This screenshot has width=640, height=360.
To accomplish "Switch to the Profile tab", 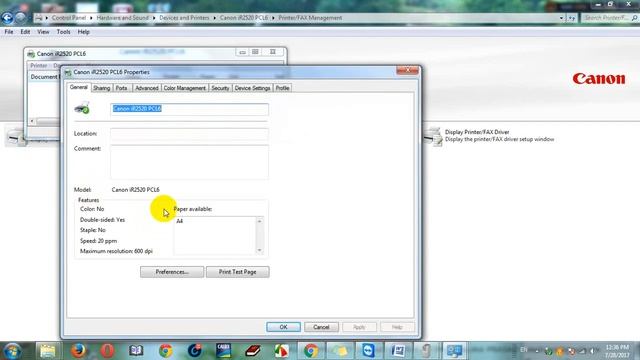I will 282,88.
